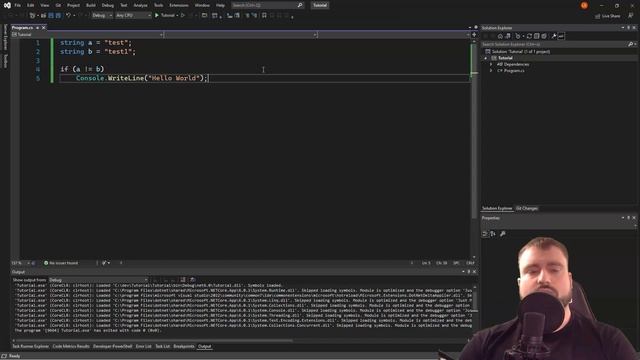This screenshot has height=360, width=640.
Task: Open the Project menu
Action: click(73, 5)
